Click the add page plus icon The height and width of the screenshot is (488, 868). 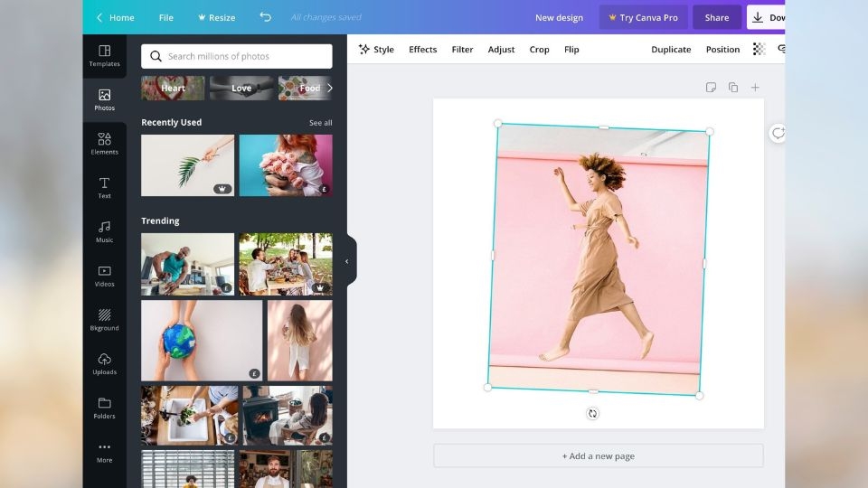tap(755, 88)
